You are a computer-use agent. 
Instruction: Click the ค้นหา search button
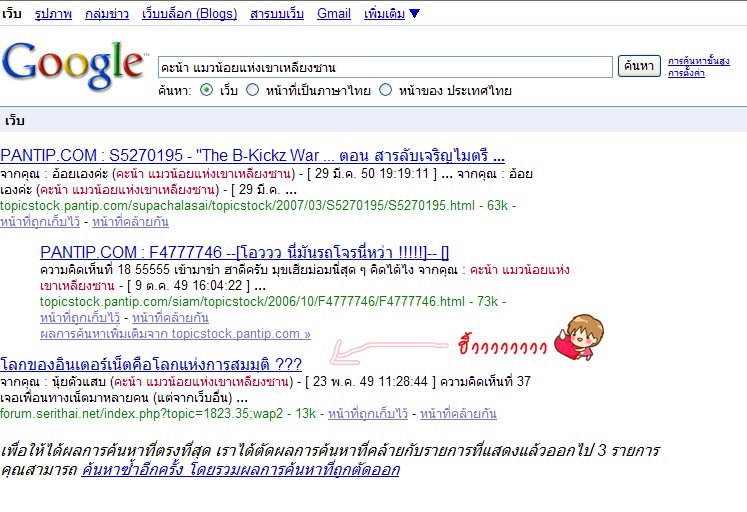639,66
